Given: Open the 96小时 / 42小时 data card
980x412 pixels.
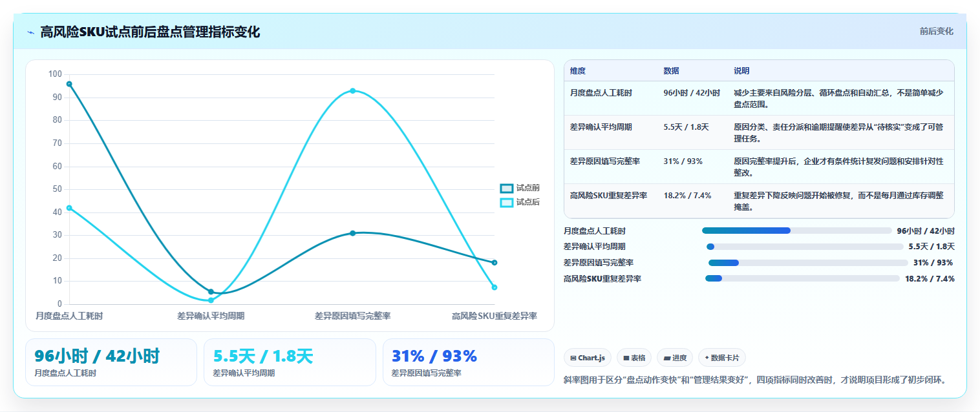Looking at the screenshot, I should (x=111, y=362).
